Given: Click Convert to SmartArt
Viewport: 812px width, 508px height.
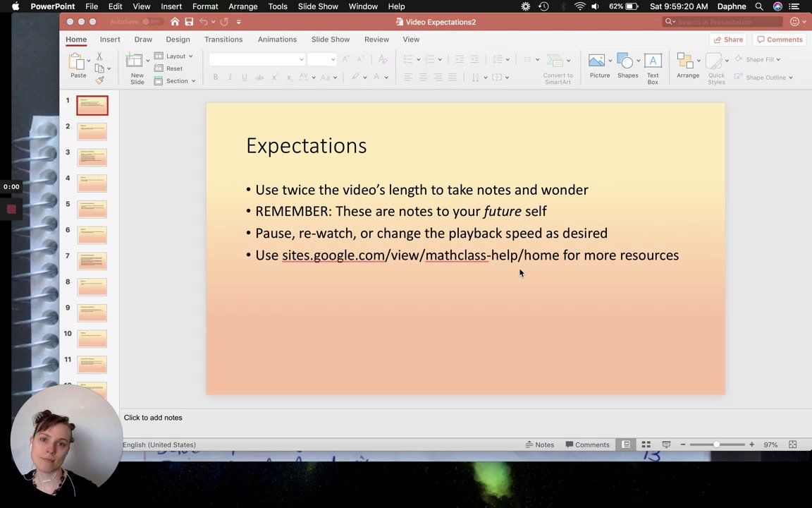Looking at the screenshot, I should (x=558, y=68).
